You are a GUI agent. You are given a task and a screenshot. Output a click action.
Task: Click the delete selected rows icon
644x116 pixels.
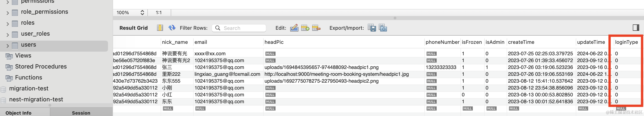tap(316, 28)
